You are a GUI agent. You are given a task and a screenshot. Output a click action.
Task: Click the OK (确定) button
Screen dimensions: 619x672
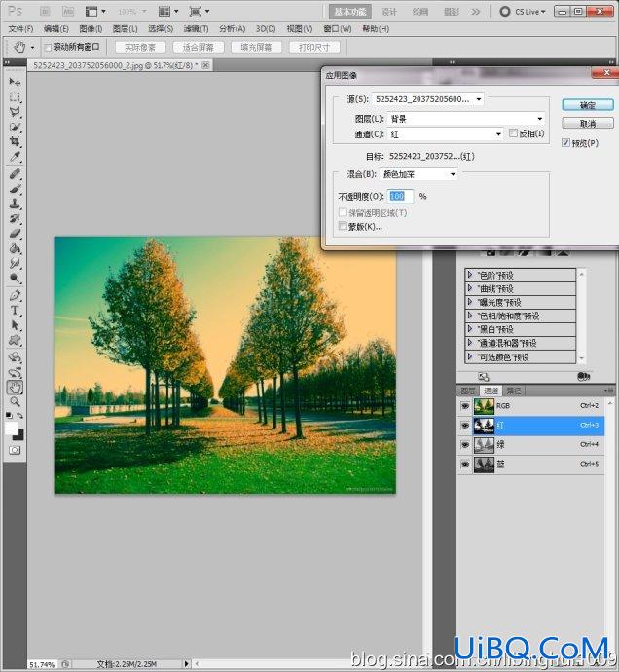588,105
